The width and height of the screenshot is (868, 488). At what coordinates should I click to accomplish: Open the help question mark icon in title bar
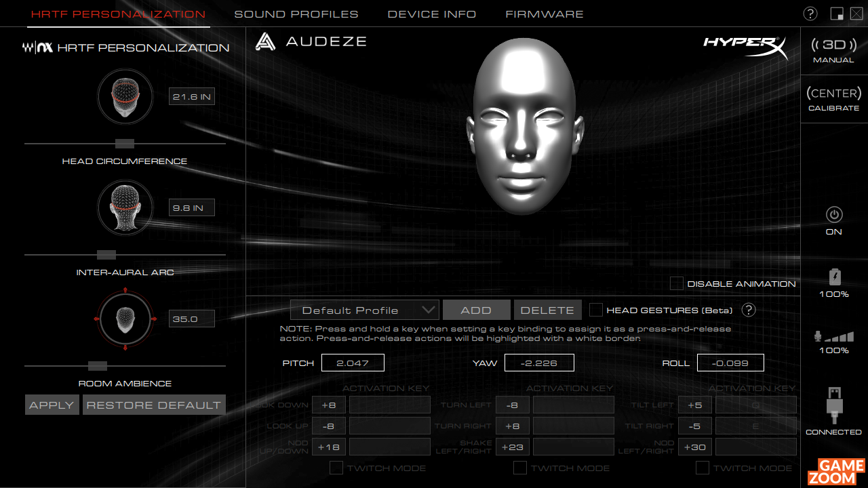click(x=810, y=14)
